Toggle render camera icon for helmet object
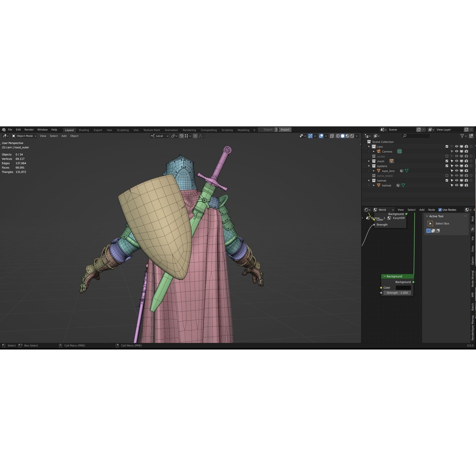Viewport: 476px width, 476px height. (466, 186)
